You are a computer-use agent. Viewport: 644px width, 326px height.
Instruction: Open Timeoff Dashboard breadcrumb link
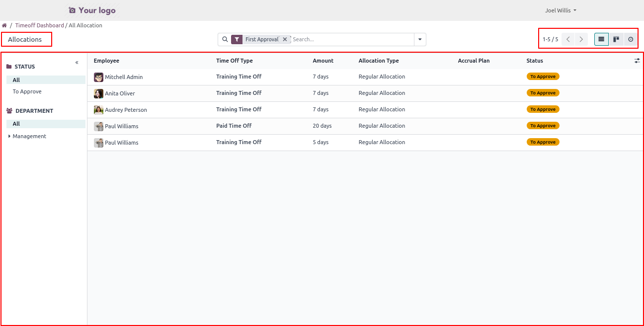pyautogui.click(x=39, y=25)
